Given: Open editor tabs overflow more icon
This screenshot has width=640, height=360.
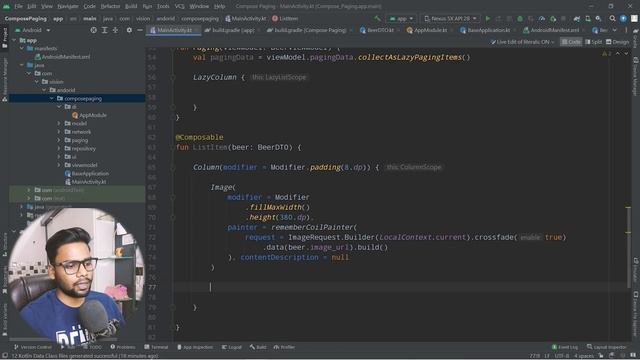Looking at the screenshot, I should [x=626, y=30].
